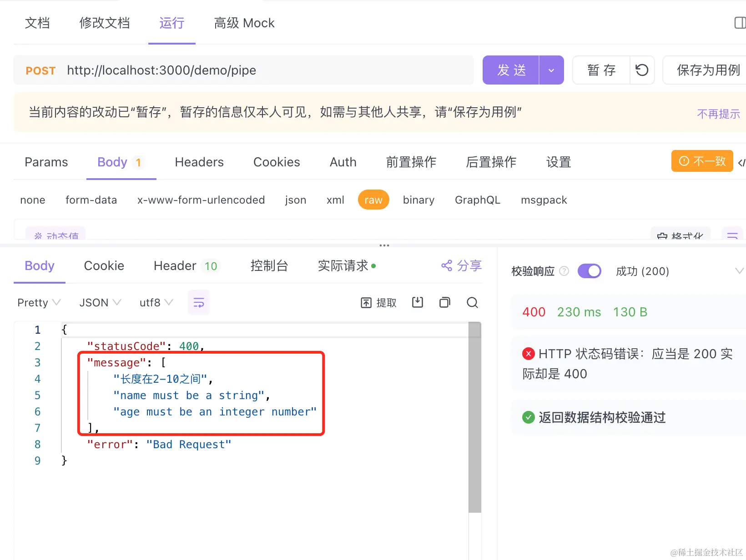Select x-www-form-urlencoded body type
Image resolution: width=746 pixels, height=560 pixels.
click(201, 200)
